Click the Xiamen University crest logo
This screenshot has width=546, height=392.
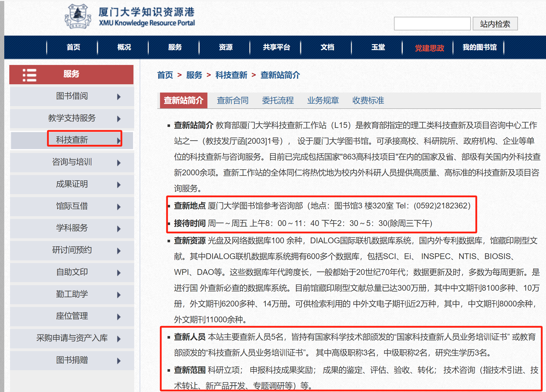(78, 17)
